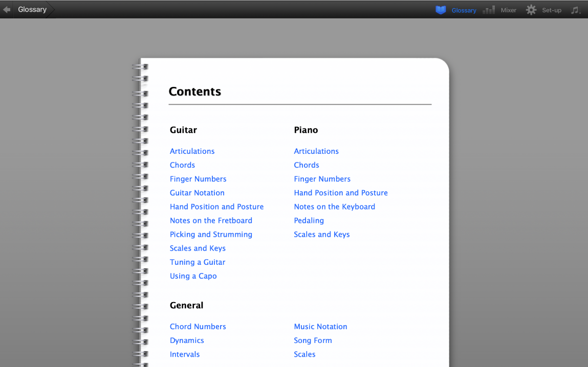Open Guitar Notation entry

[197, 193]
